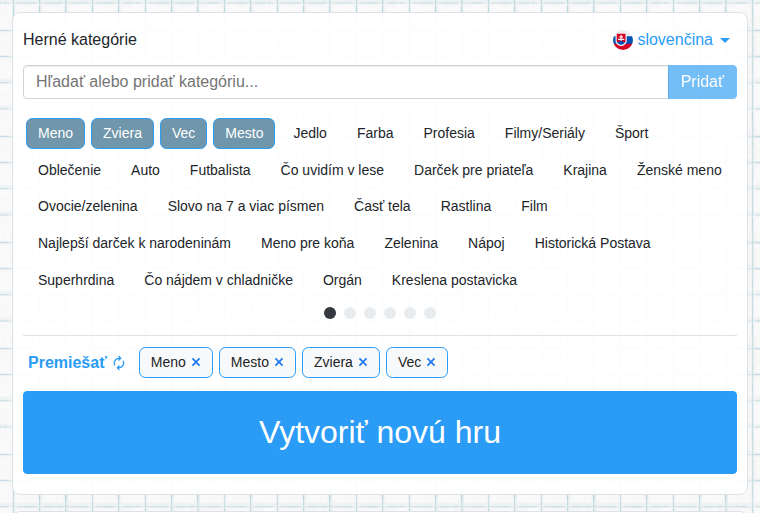Image resolution: width=760 pixels, height=513 pixels.
Task: Select the Profesia category
Action: coord(449,133)
